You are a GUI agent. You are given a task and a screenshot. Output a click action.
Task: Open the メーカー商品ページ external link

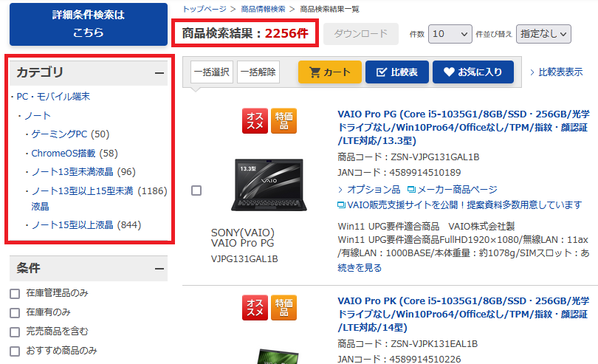(x=453, y=190)
